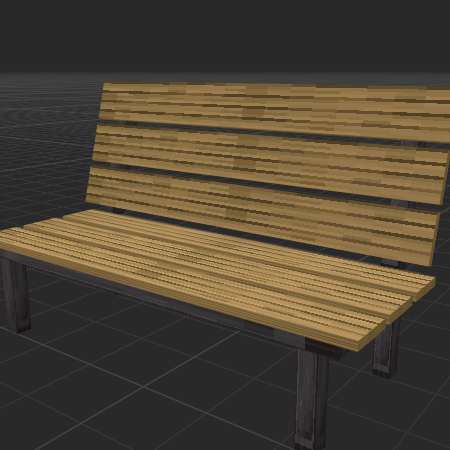Select the bench's rear-right dark metal leg

pos(386,348)
